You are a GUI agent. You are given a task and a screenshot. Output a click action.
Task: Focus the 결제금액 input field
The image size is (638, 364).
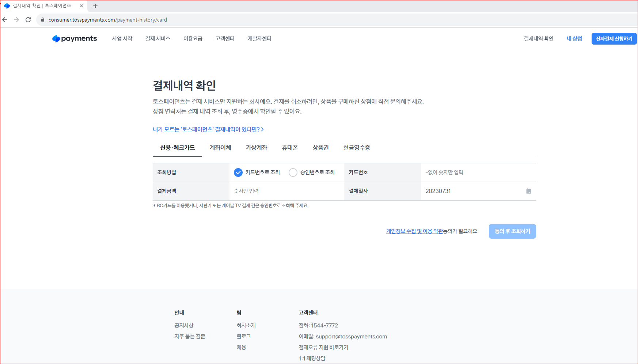(x=285, y=191)
